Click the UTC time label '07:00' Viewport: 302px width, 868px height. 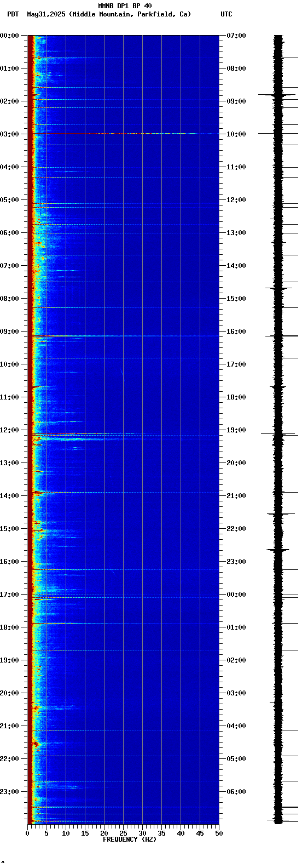[236, 36]
